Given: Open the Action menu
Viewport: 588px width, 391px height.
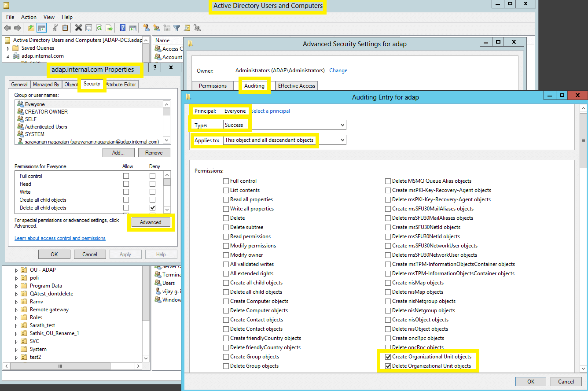Looking at the screenshot, I should (x=29, y=17).
